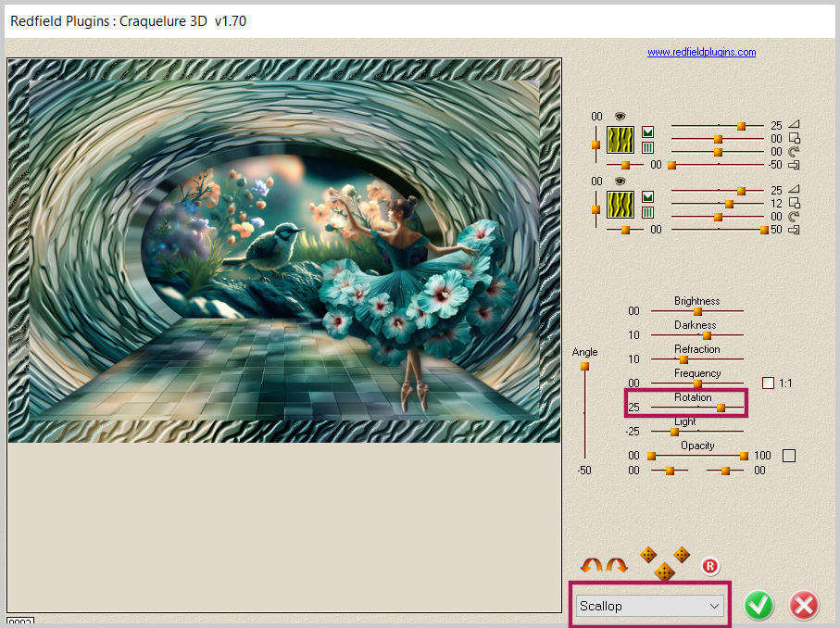Click the curved rotate arrow in first texture group
This screenshot has width=840, height=628.
point(794,152)
